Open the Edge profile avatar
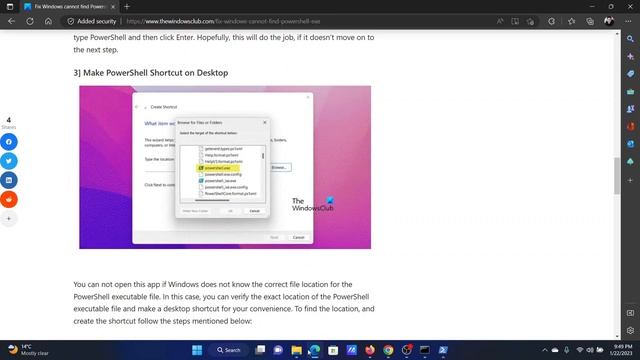This screenshot has width=640, height=360. click(x=609, y=21)
